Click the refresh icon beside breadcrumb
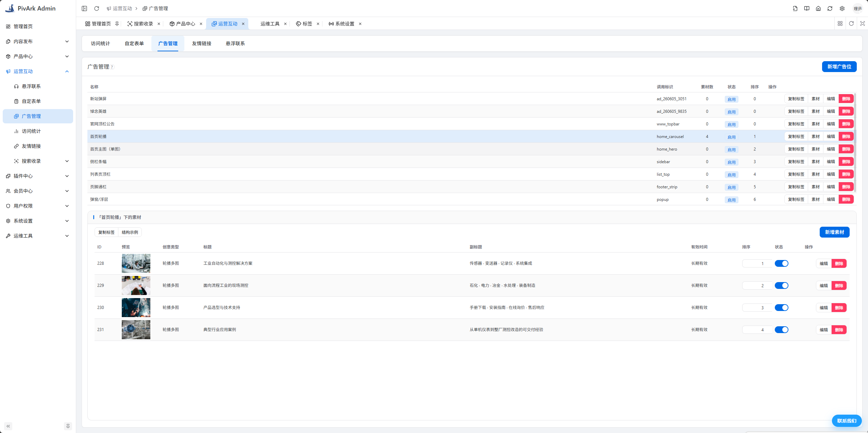Image resolution: width=868 pixels, height=433 pixels. [x=97, y=8]
